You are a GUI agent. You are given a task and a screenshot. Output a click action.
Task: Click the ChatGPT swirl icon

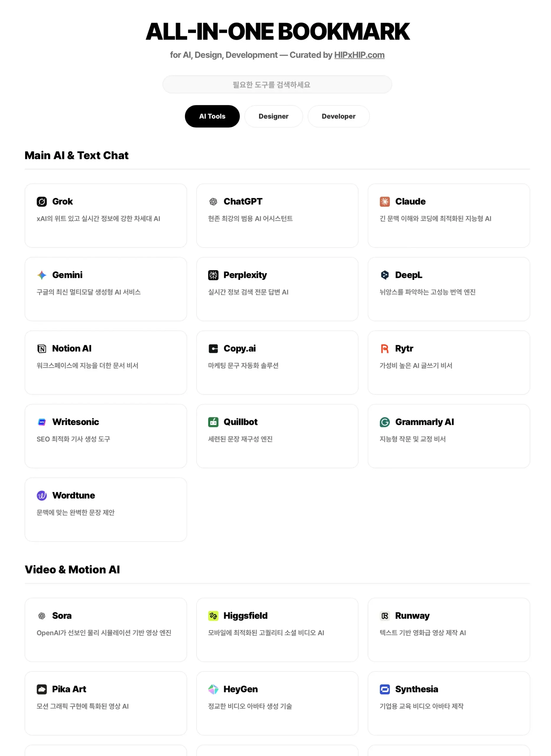point(213,202)
